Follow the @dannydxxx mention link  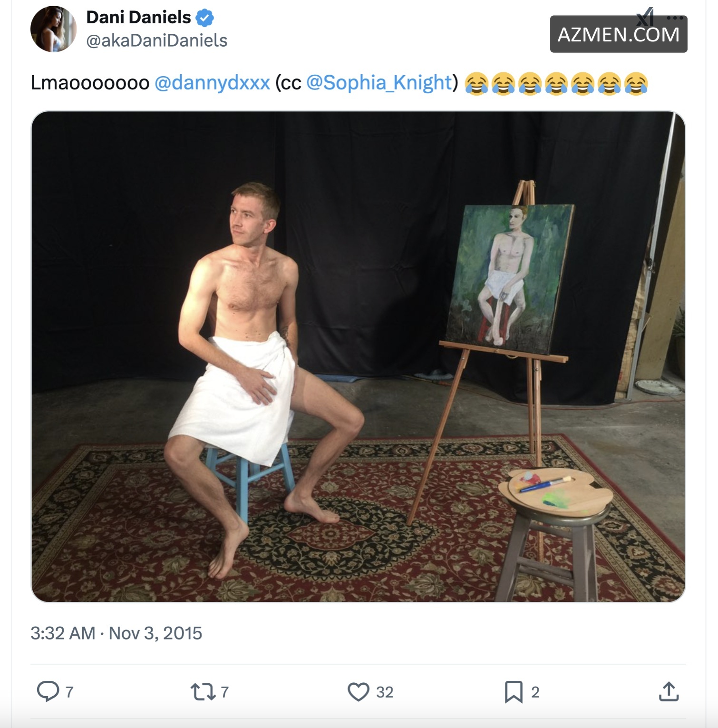point(212,83)
